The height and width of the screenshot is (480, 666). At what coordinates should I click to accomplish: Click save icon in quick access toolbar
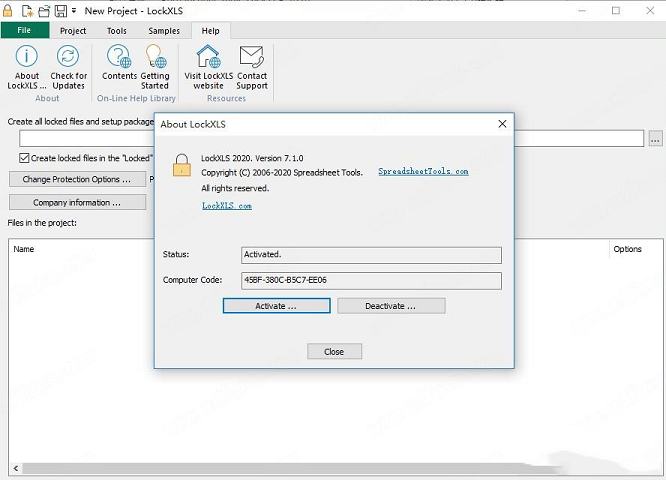coord(61,11)
